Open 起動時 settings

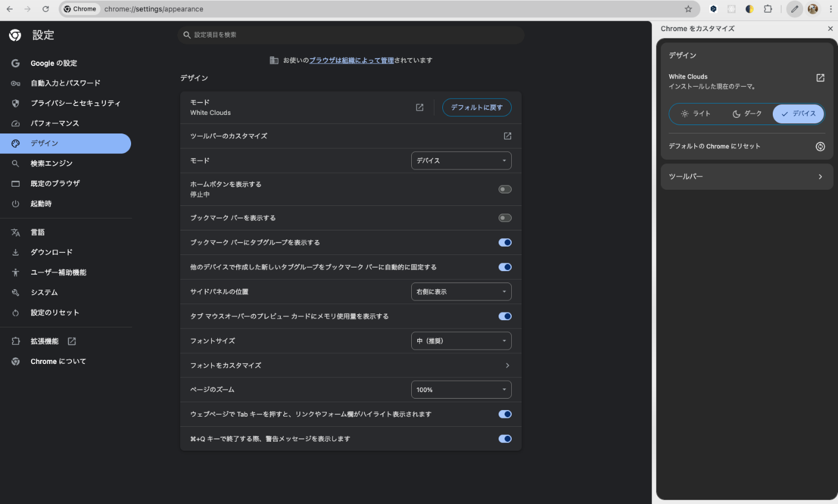(65, 204)
